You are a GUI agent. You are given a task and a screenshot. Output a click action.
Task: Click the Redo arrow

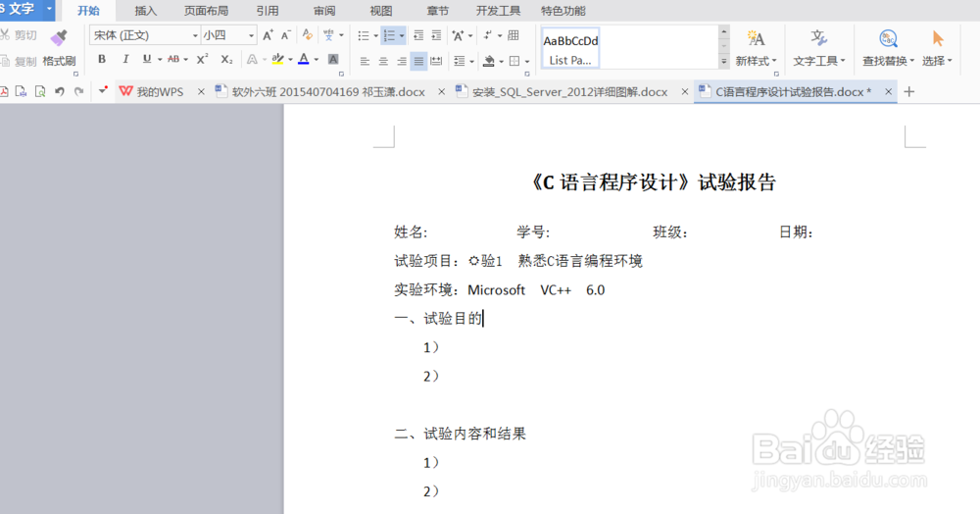[x=78, y=91]
